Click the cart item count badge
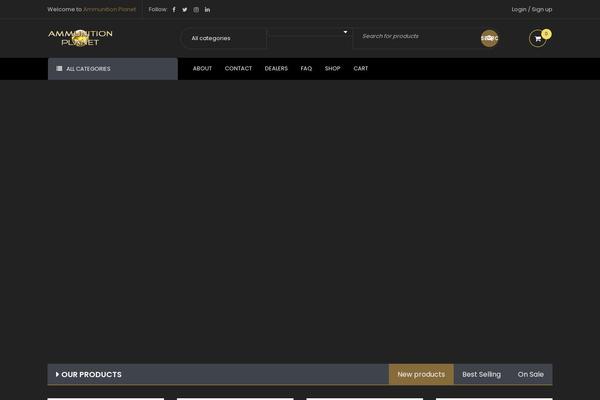Viewport: 600px width, 400px height. (x=546, y=34)
